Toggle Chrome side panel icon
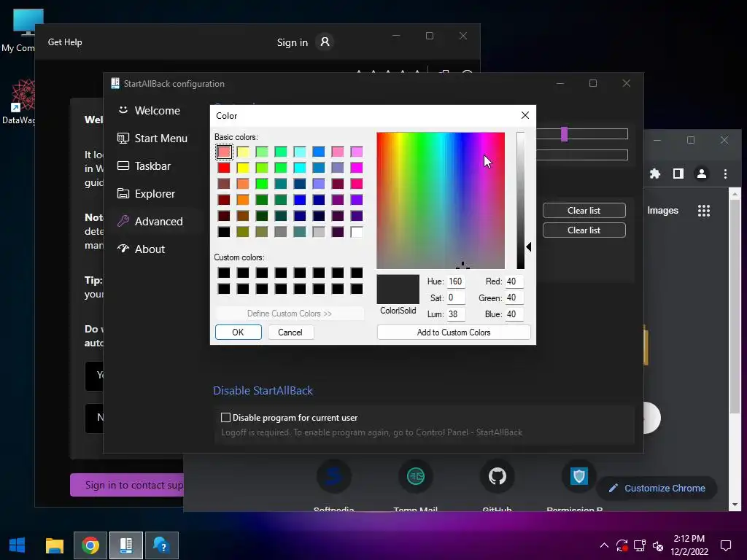The height and width of the screenshot is (560, 747). click(x=678, y=174)
